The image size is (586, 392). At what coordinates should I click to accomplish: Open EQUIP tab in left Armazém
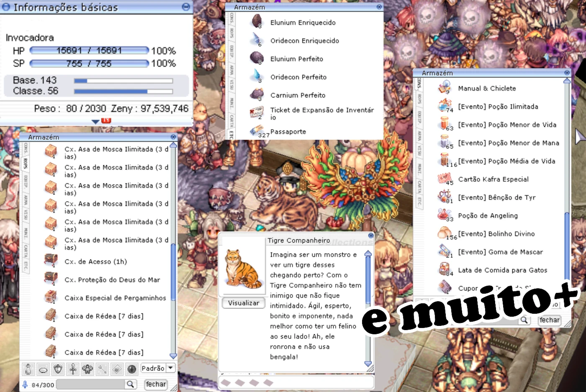click(26, 182)
